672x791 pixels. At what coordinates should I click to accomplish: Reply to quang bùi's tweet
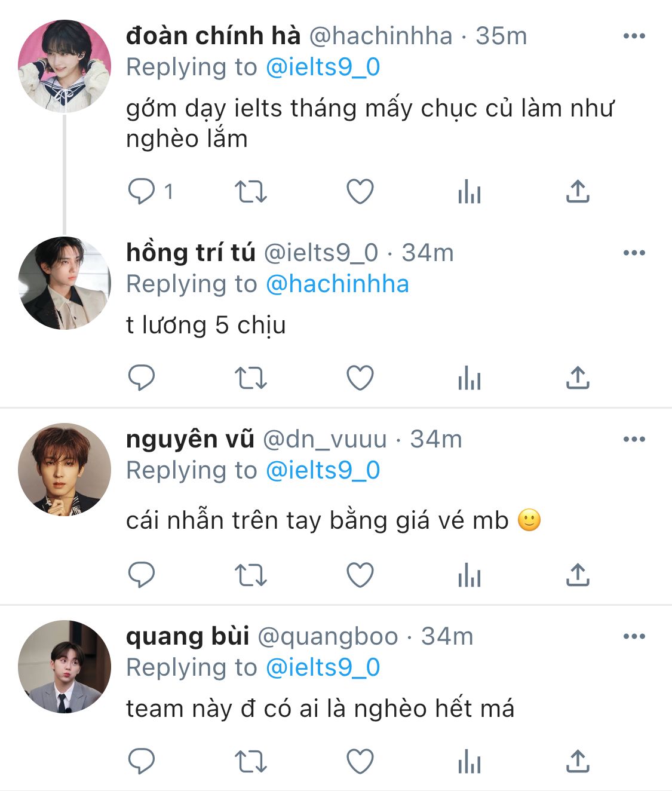click(142, 762)
